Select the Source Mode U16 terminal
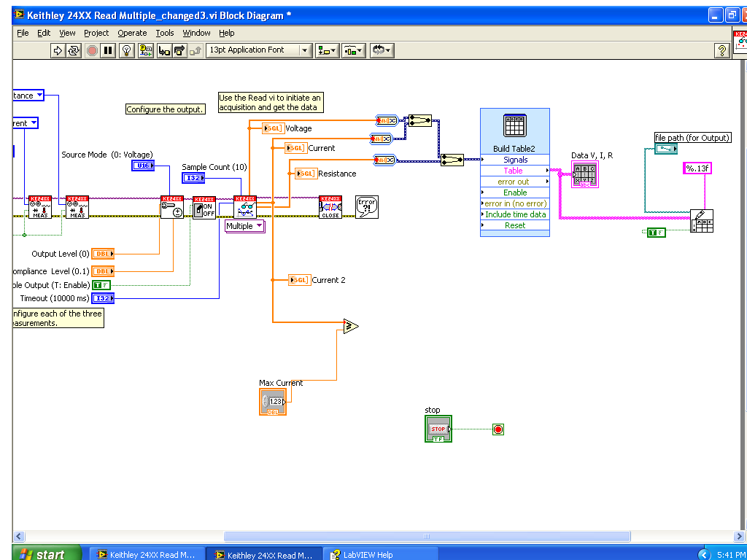Image resolution: width=747 pixels, height=560 pixels. (143, 166)
